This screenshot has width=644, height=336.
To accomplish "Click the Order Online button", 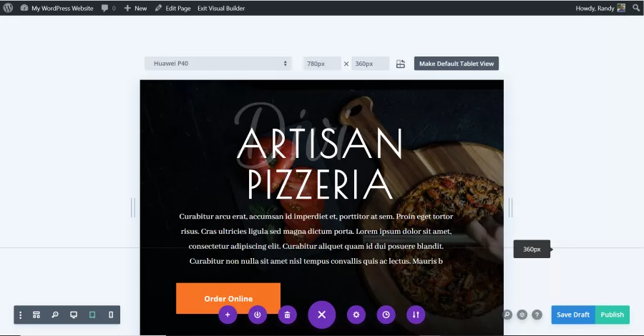I will [x=228, y=298].
